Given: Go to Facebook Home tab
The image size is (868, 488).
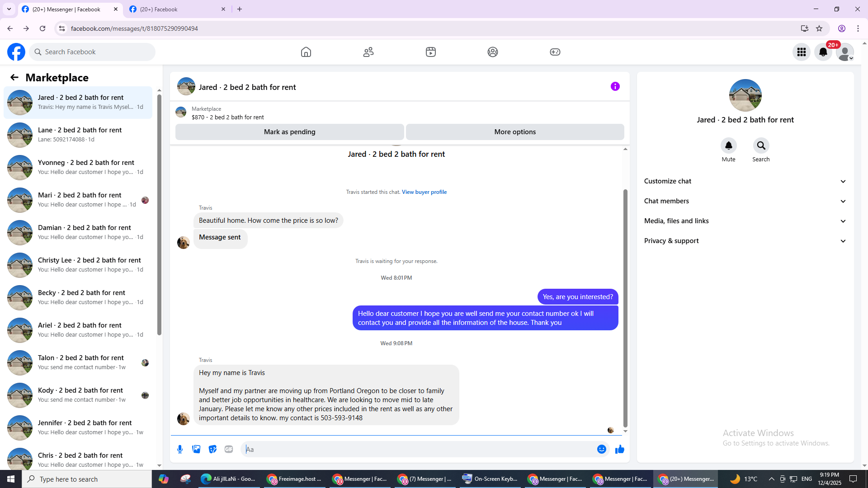Looking at the screenshot, I should pos(306,52).
